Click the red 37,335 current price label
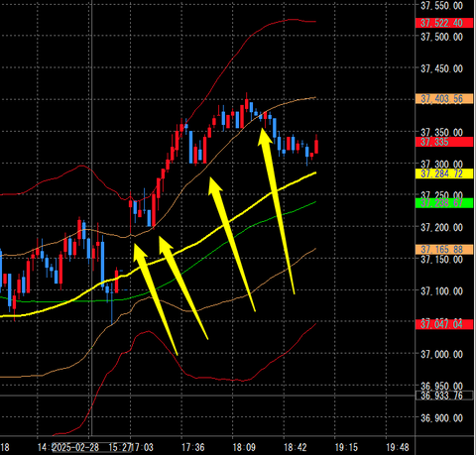The width and height of the screenshot is (476, 455). click(444, 142)
